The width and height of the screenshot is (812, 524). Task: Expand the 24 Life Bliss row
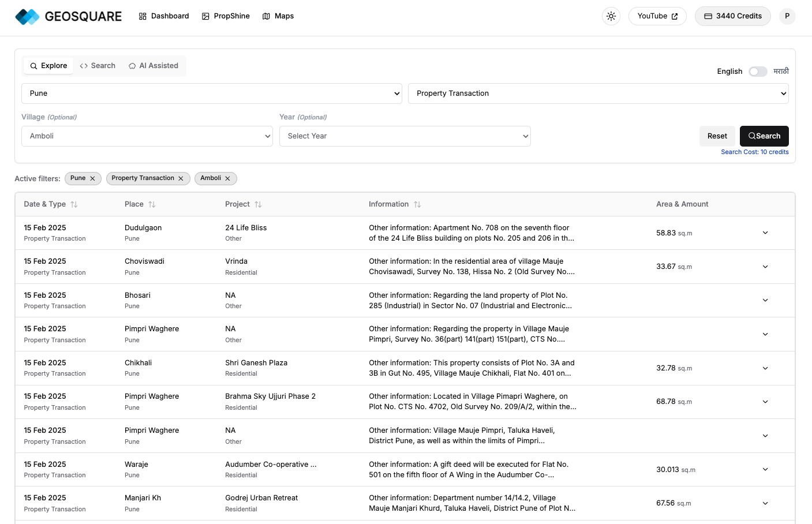point(765,233)
